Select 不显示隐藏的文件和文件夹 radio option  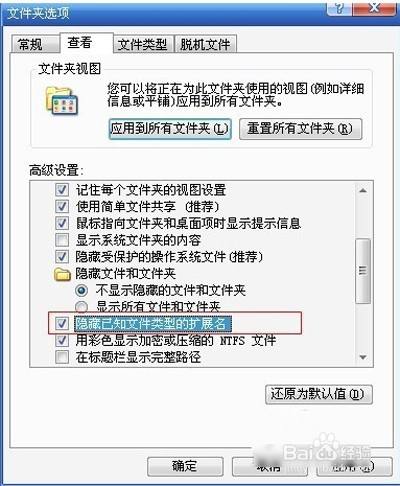[x=82, y=290]
